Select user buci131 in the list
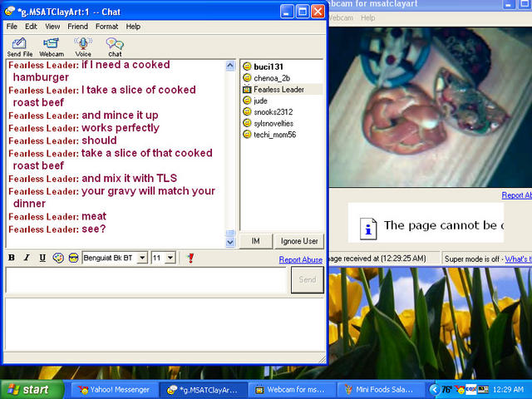 coord(268,66)
